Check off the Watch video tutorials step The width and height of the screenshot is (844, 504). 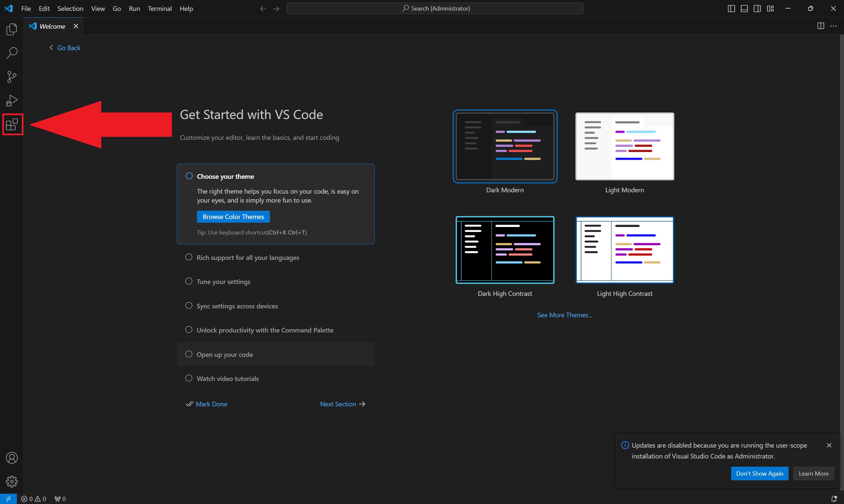point(189,378)
